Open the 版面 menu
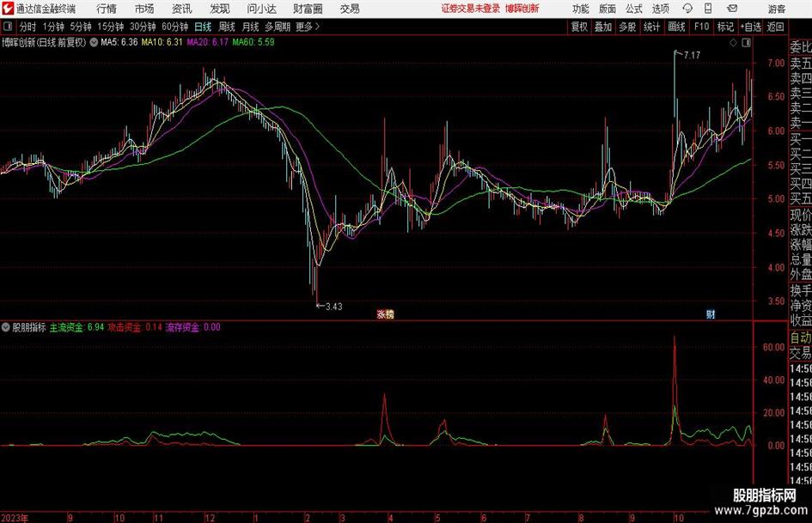Image resolution: width=812 pixels, height=523 pixels. pyautogui.click(x=607, y=9)
